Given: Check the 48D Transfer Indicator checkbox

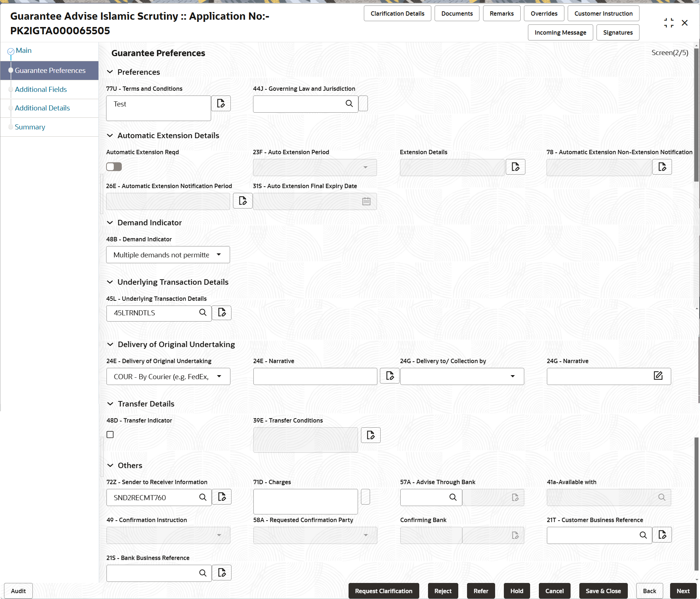Looking at the screenshot, I should point(110,434).
